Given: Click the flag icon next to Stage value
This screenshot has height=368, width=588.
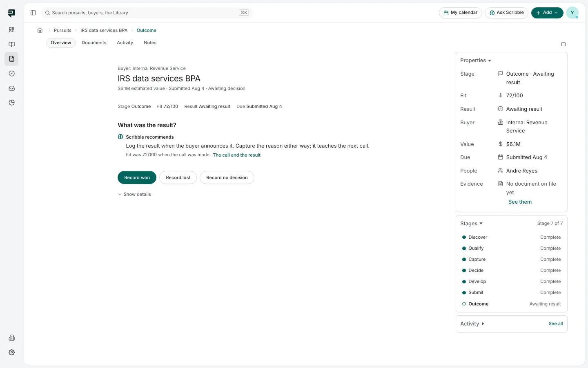Looking at the screenshot, I should tap(500, 74).
